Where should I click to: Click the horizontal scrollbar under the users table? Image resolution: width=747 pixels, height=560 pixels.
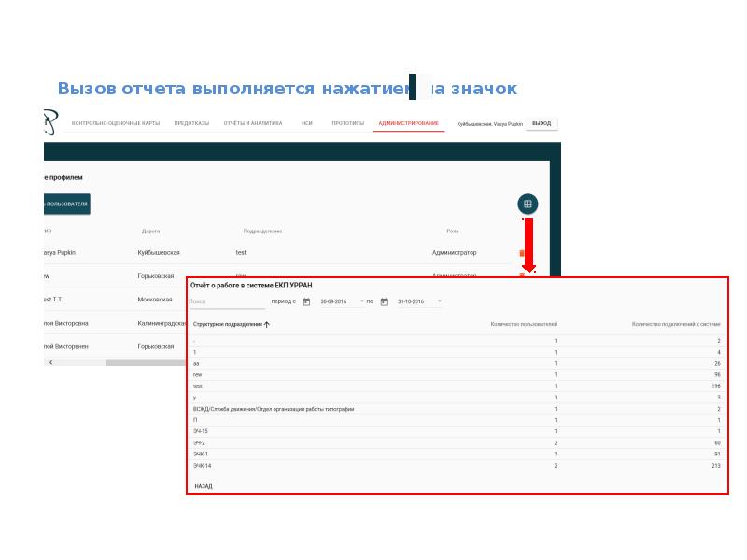pos(146,363)
